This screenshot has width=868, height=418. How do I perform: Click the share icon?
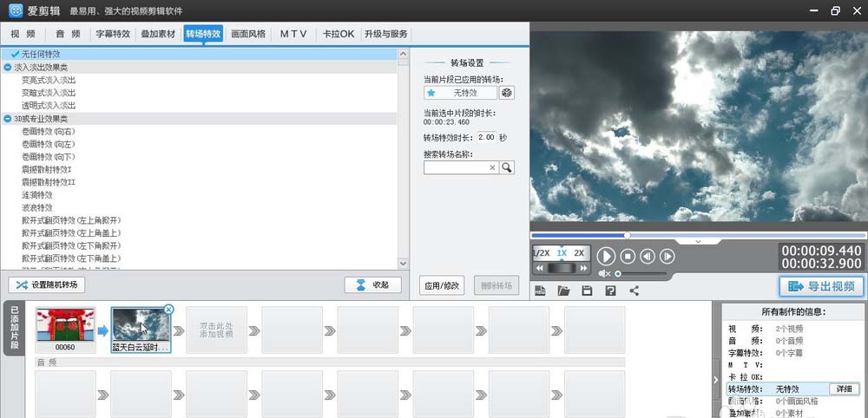click(635, 291)
